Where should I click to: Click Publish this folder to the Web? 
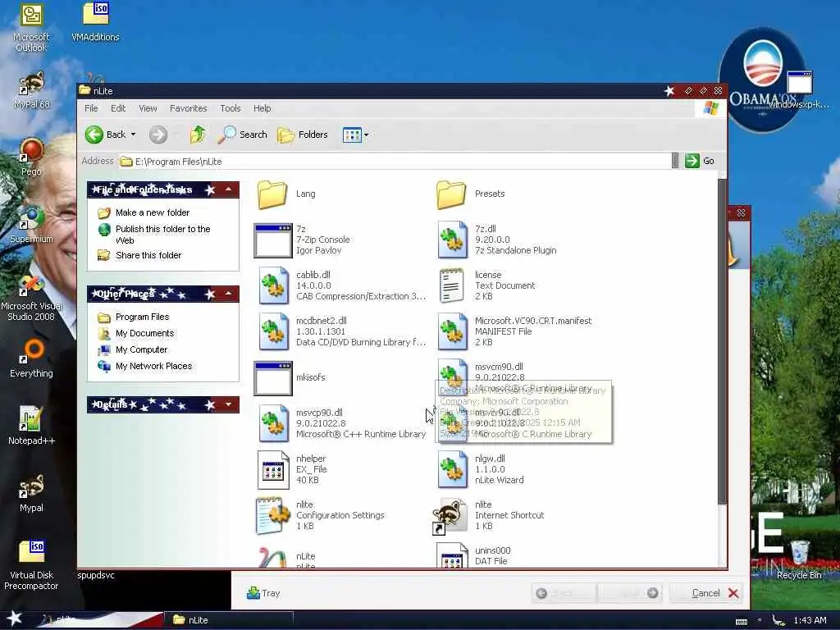(163, 235)
